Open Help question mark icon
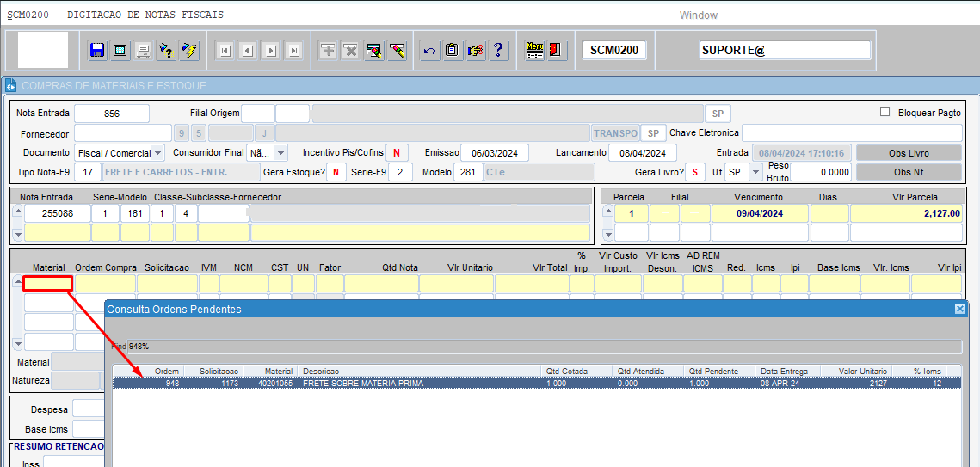This screenshot has width=980, height=467. (498, 51)
